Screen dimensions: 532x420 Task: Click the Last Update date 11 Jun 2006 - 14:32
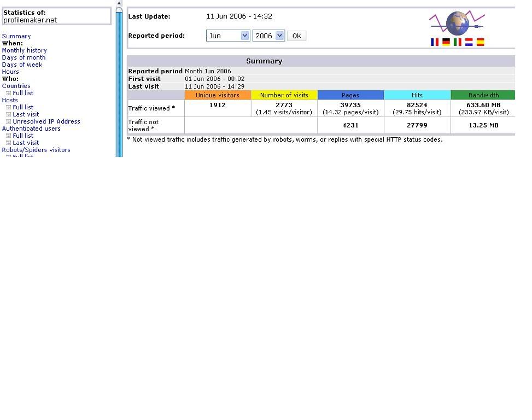pyautogui.click(x=239, y=16)
